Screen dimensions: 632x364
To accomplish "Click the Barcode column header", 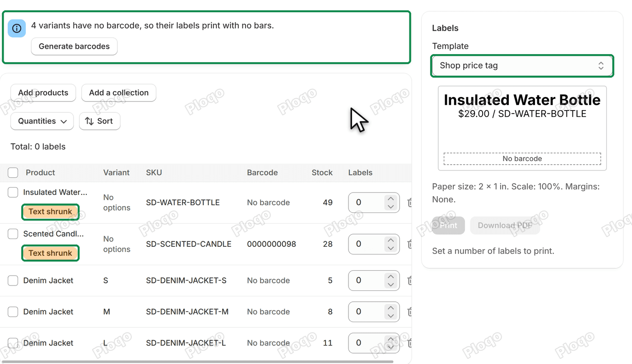I will (x=262, y=173).
